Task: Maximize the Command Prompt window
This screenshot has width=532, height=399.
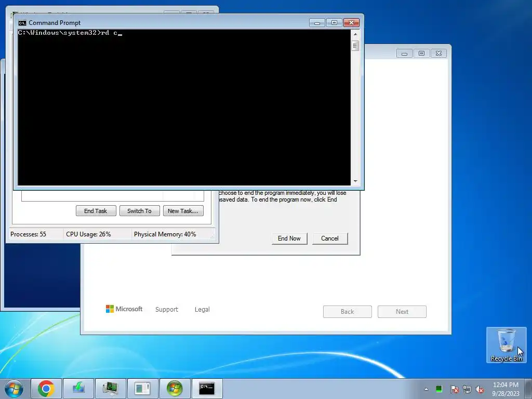Action: pos(334,23)
